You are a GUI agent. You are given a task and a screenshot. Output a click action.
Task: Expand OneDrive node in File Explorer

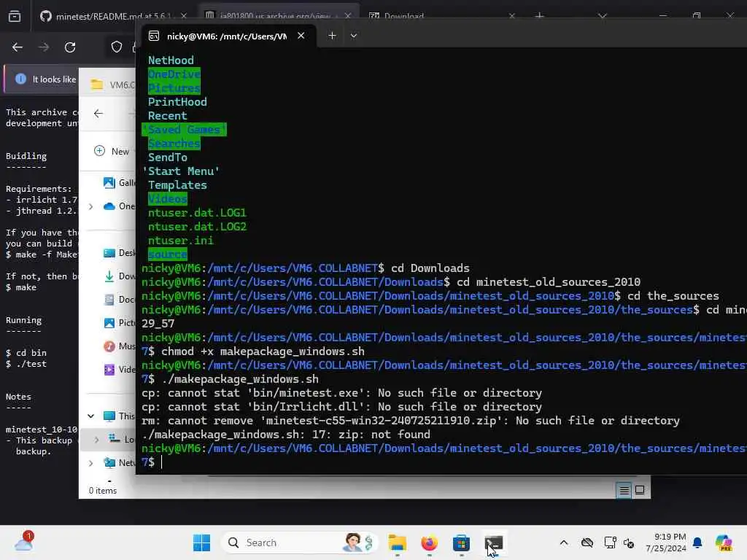[90, 206]
